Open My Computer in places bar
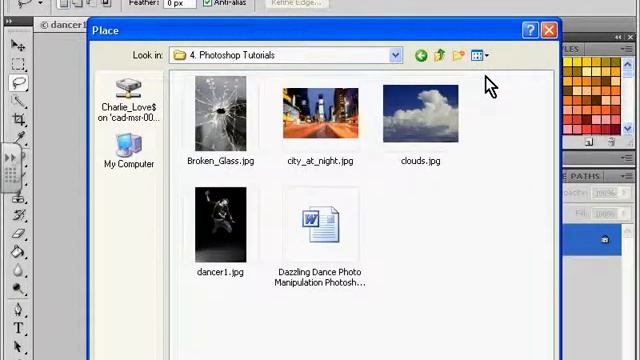640x360 pixels. tap(129, 151)
